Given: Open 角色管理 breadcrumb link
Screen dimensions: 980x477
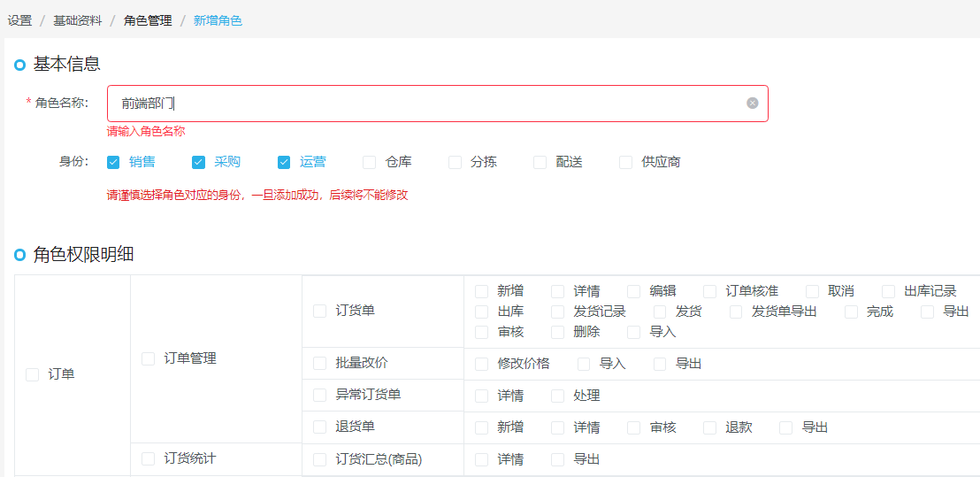Looking at the screenshot, I should pyautogui.click(x=148, y=20).
